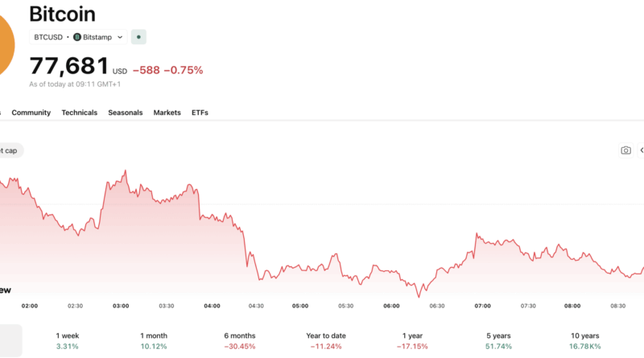Open the BTCUSD Bitstamp symbol dropdown
Screen dimensions: 644x358
pos(78,37)
